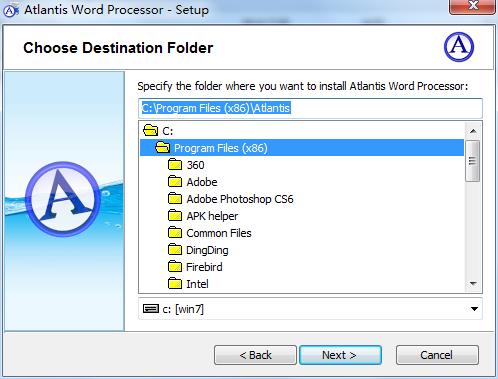Go back with the < Back button
The height and width of the screenshot is (379, 498).
pyautogui.click(x=255, y=355)
